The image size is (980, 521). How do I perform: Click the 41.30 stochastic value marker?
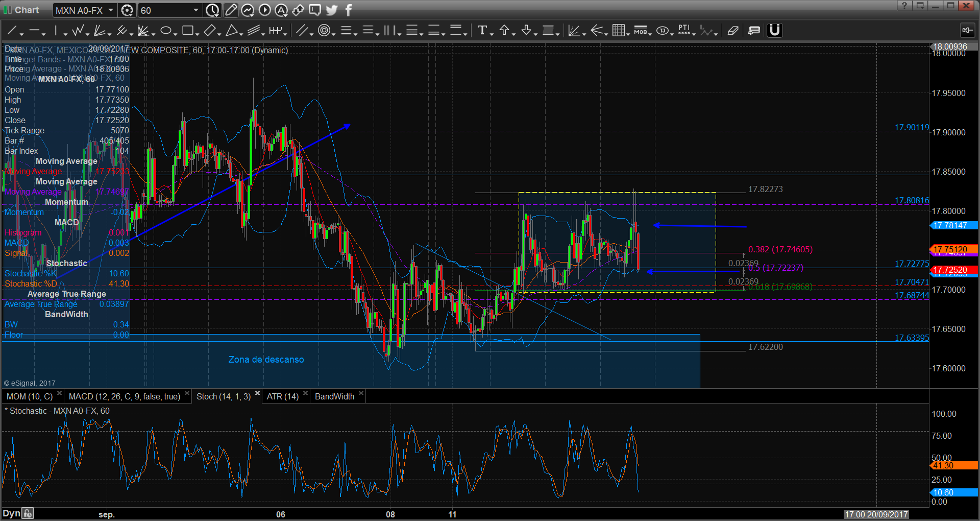(954, 465)
